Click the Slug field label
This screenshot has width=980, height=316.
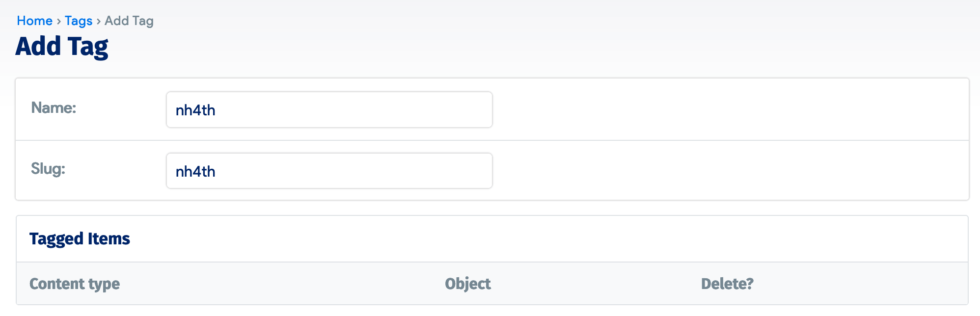point(48,169)
